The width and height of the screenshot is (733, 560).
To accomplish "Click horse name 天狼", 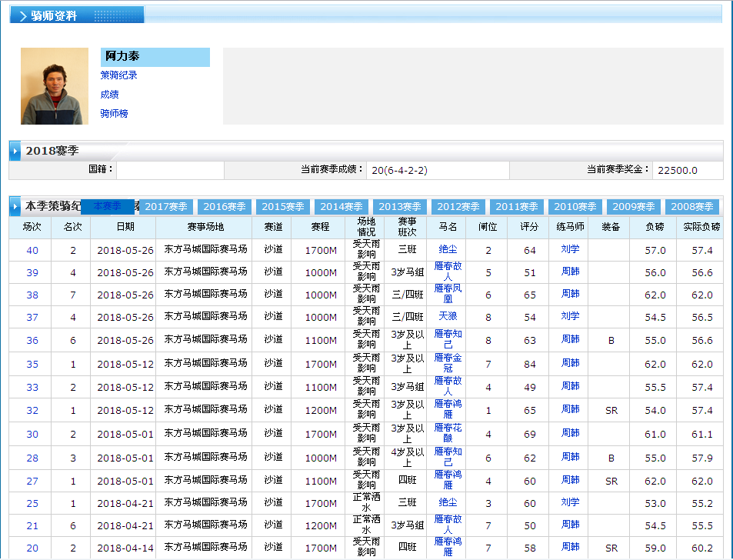I will [x=448, y=316].
